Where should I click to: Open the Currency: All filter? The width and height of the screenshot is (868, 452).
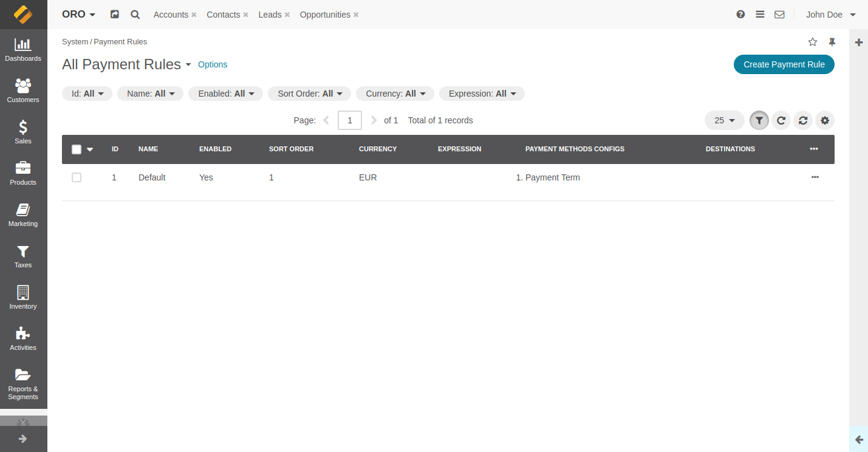[395, 94]
